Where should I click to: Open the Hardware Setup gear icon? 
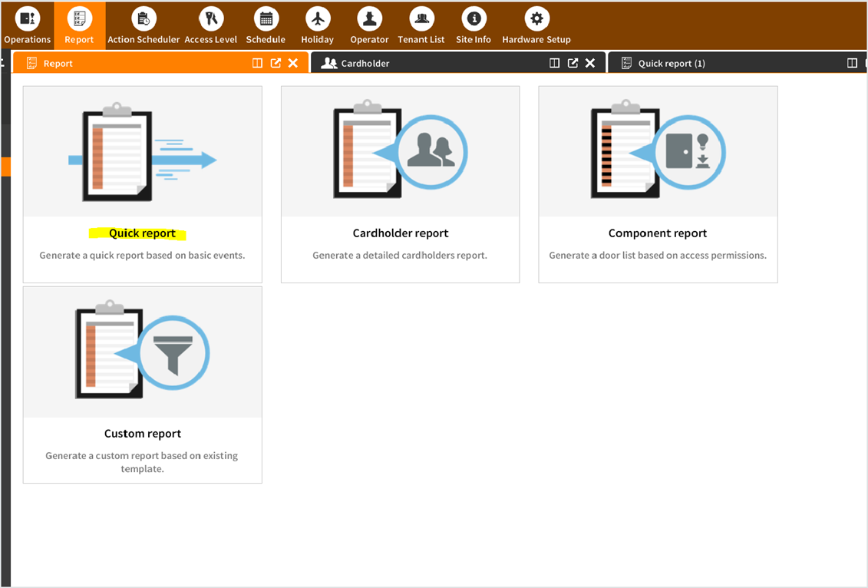(536, 18)
